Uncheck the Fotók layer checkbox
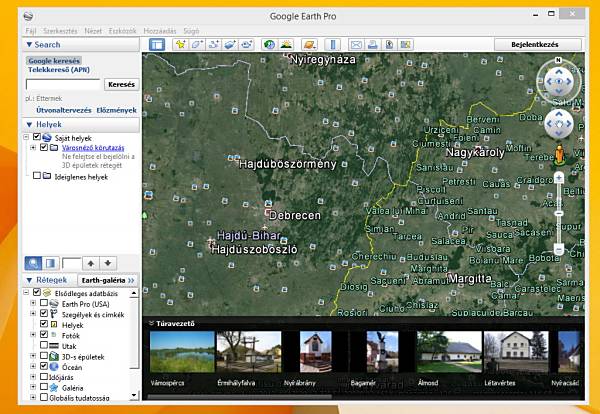The height and width of the screenshot is (414, 600). (x=44, y=334)
